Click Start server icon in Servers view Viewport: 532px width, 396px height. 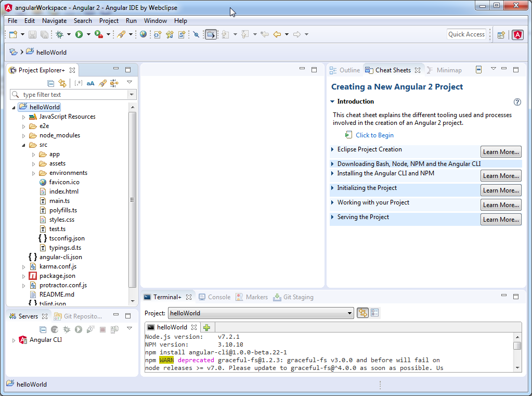pyautogui.click(x=79, y=329)
